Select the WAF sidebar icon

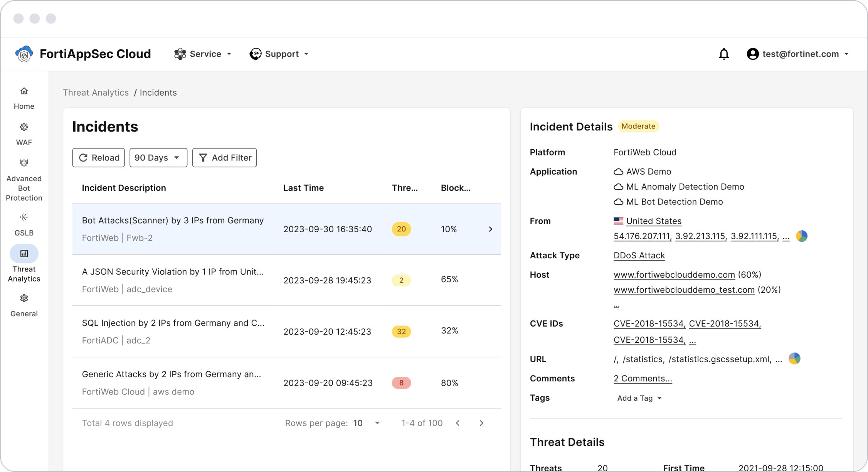pos(24,134)
